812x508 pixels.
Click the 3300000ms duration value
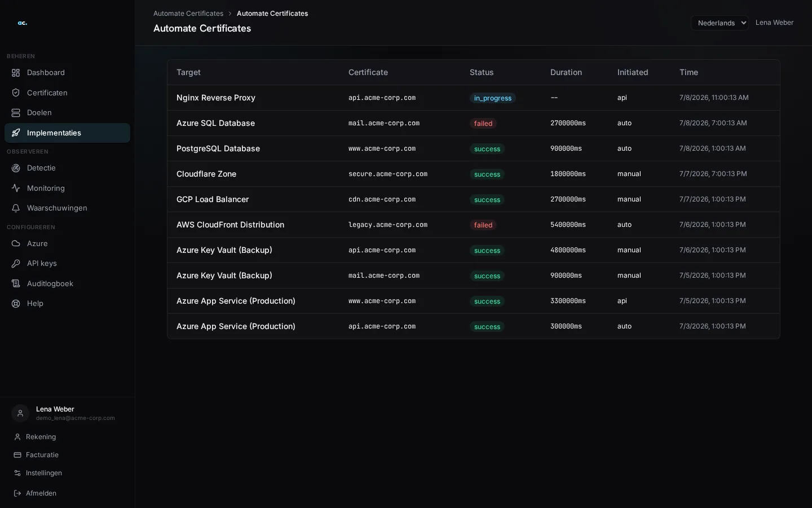pyautogui.click(x=568, y=301)
